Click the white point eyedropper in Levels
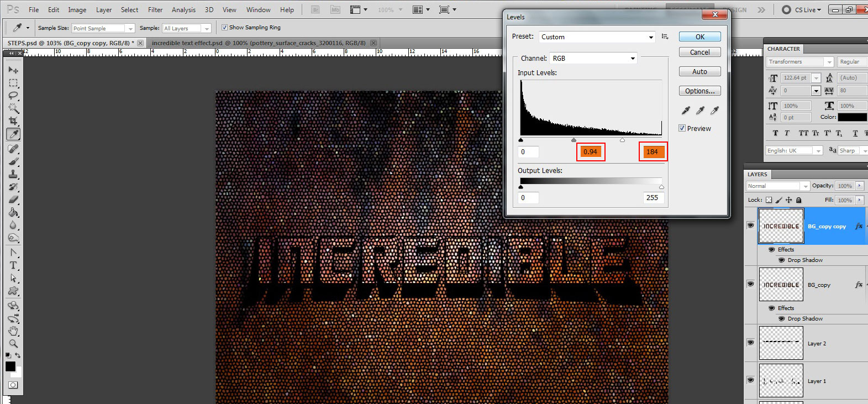868x404 pixels. click(x=714, y=111)
